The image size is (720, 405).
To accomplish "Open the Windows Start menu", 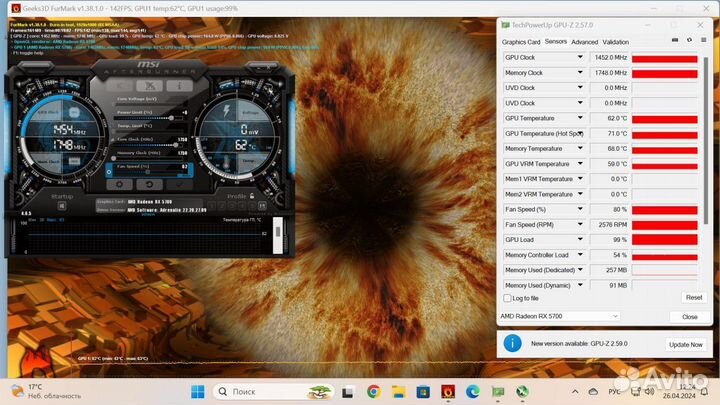I will (x=198, y=392).
